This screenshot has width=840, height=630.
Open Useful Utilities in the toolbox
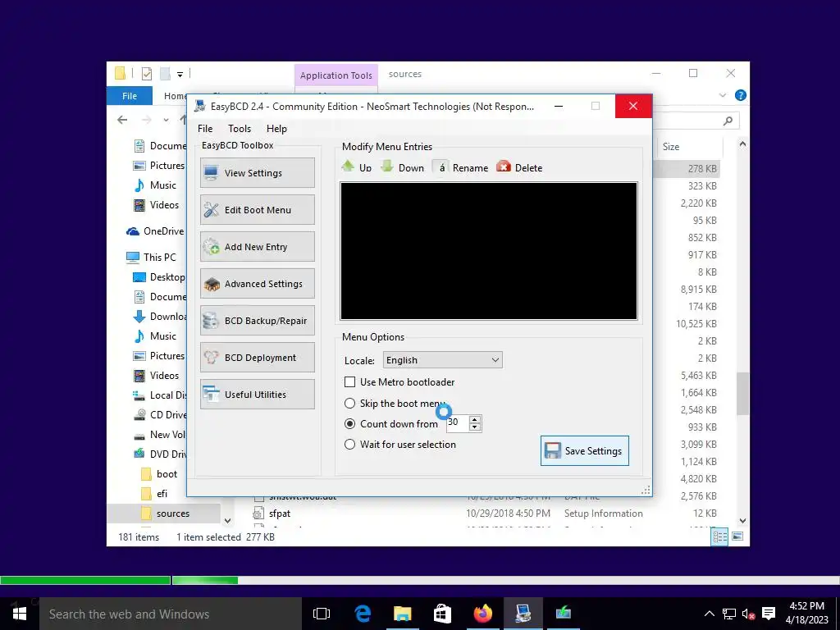coord(257,395)
